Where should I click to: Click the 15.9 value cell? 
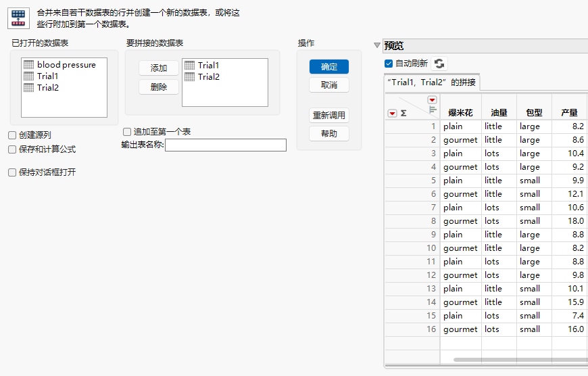[x=569, y=302]
